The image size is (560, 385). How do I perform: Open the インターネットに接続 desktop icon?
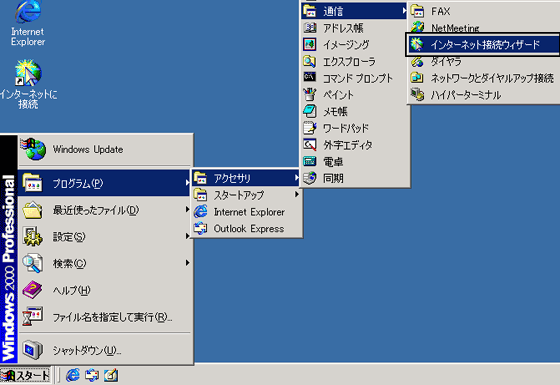pyautogui.click(x=28, y=85)
